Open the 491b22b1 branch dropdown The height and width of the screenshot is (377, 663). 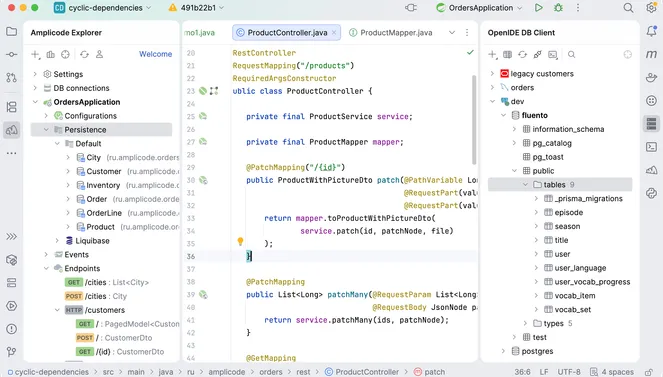click(x=196, y=8)
